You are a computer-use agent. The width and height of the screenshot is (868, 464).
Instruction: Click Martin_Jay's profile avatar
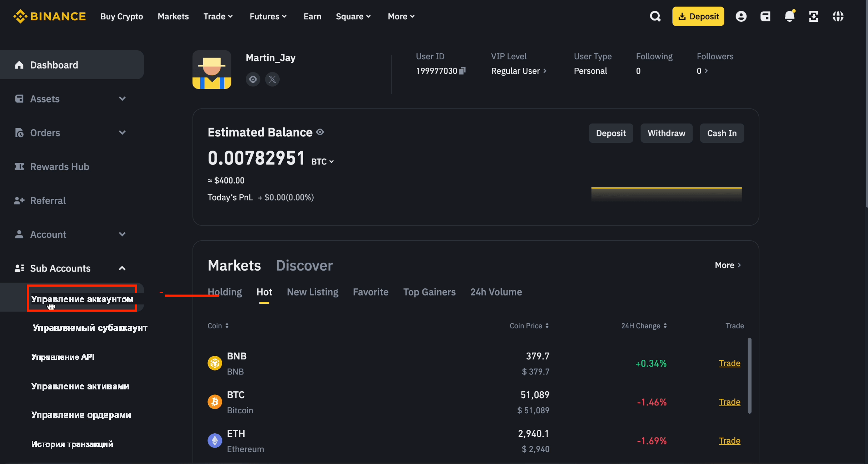[212, 70]
